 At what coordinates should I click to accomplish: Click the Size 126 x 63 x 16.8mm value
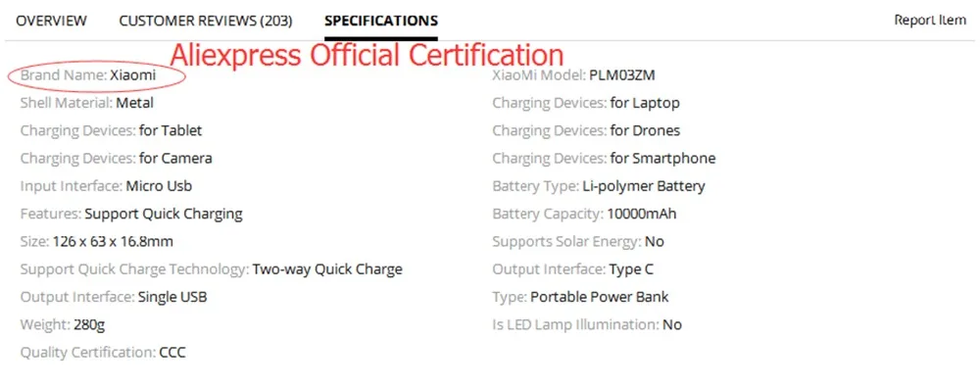pyautogui.click(x=113, y=242)
